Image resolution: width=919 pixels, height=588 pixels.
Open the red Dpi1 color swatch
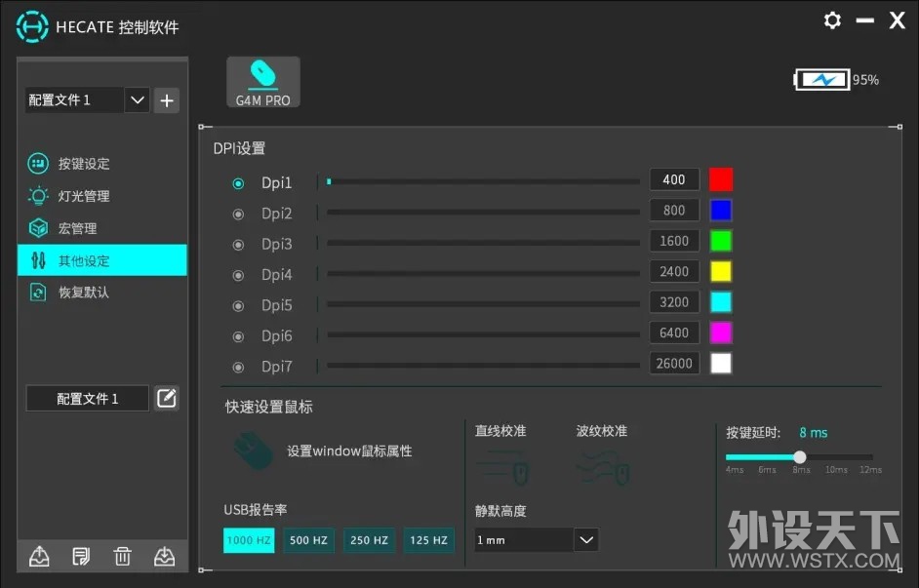tap(721, 179)
